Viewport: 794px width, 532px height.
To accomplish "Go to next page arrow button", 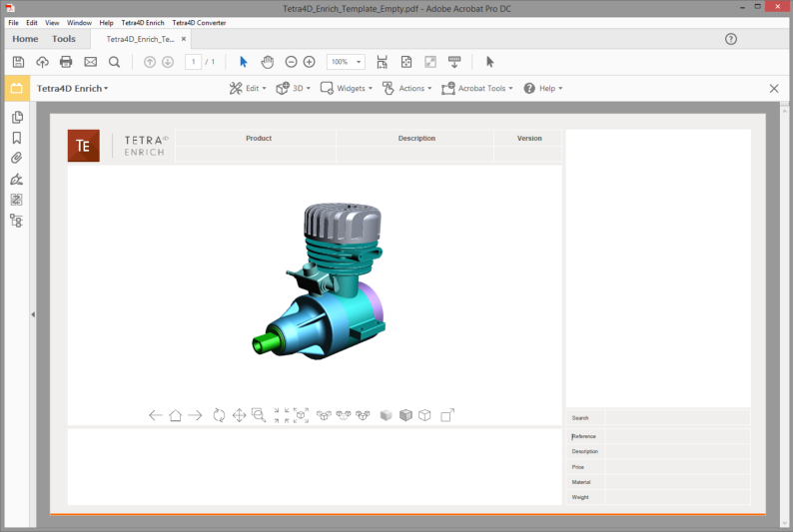I will click(168, 62).
